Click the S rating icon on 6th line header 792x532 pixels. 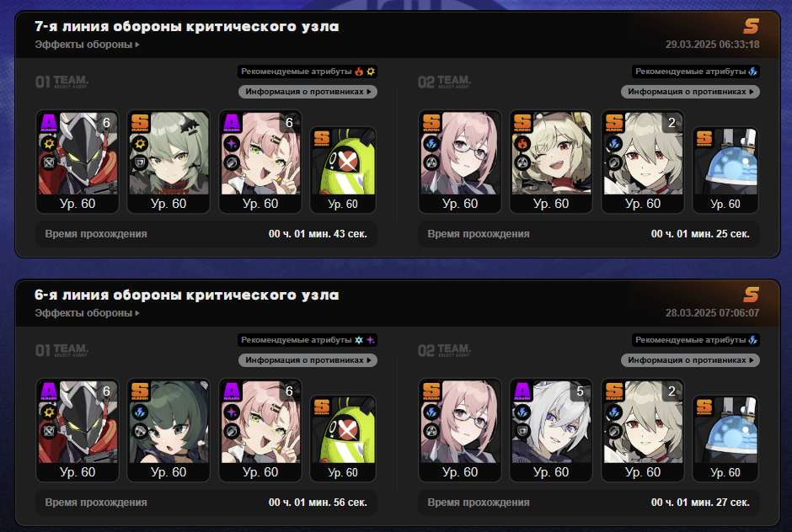coord(751,295)
